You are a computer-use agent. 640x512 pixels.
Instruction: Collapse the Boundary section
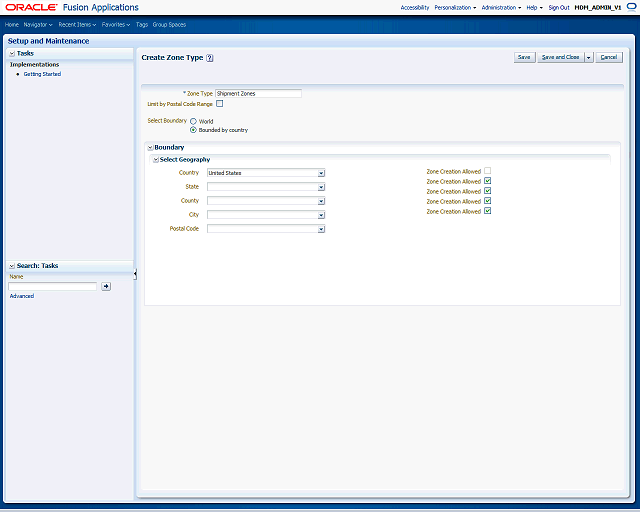(x=150, y=147)
